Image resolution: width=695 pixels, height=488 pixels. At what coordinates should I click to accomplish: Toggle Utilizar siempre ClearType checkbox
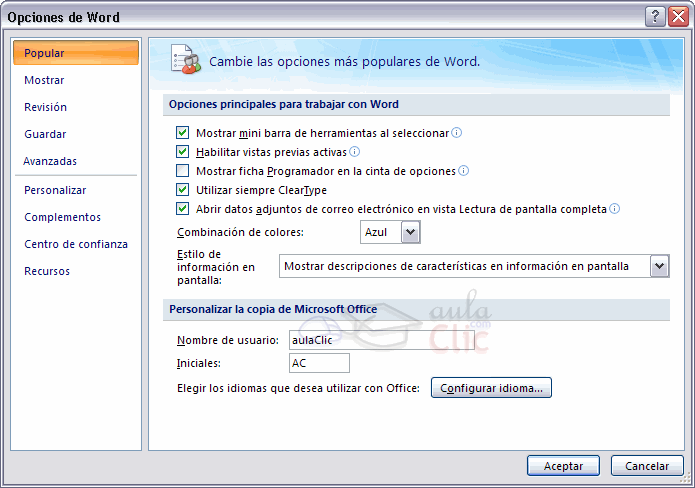pyautogui.click(x=182, y=190)
